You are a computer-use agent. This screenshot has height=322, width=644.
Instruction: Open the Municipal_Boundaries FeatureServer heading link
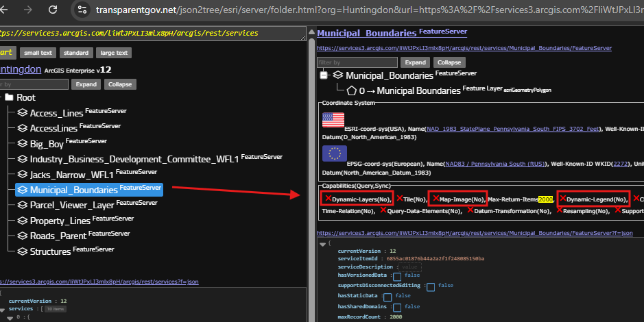pos(392,32)
